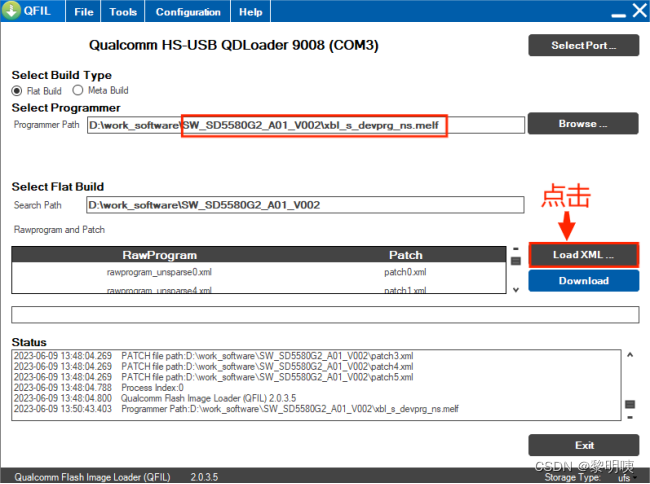
Task: Click the blue Download button
Action: tap(584, 281)
